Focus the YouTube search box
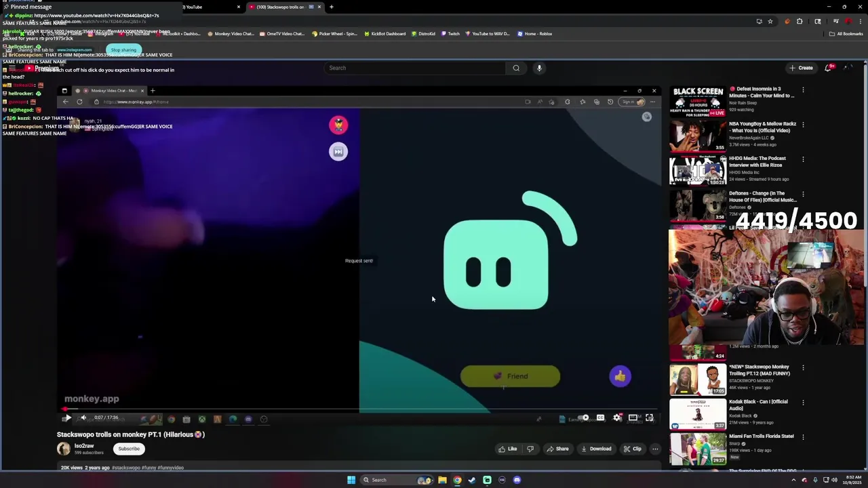Viewport: 868px width, 488px height. click(415, 68)
